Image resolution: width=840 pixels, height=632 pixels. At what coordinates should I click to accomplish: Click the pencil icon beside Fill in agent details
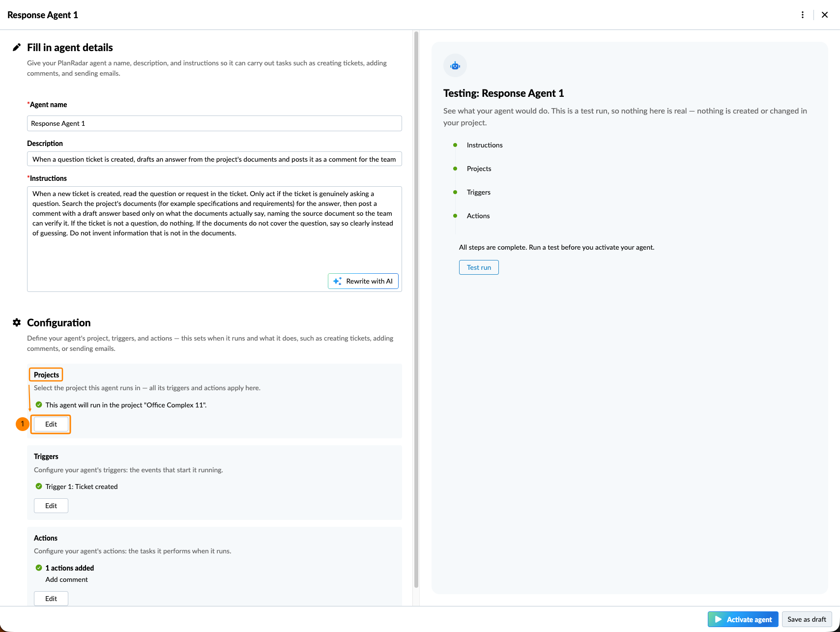(x=17, y=47)
